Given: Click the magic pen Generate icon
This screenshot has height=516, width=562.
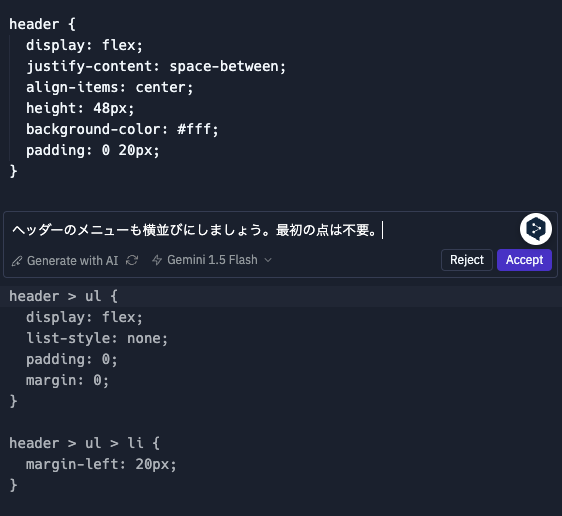Looking at the screenshot, I should tap(16, 261).
